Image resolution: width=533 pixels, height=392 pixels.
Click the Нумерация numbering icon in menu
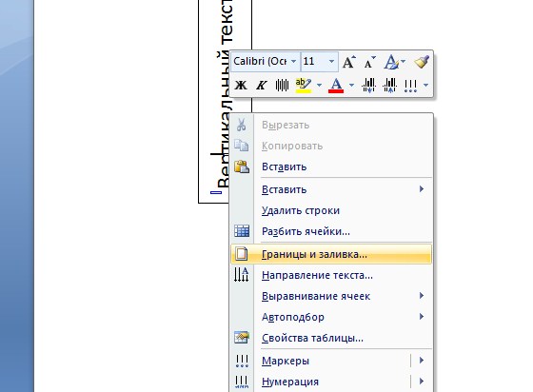click(x=242, y=382)
